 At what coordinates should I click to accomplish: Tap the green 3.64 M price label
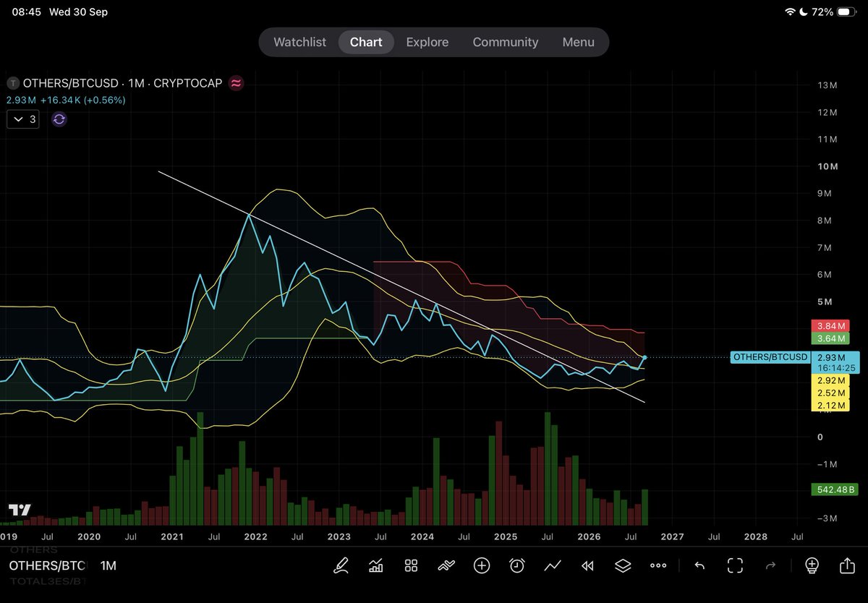[831, 338]
